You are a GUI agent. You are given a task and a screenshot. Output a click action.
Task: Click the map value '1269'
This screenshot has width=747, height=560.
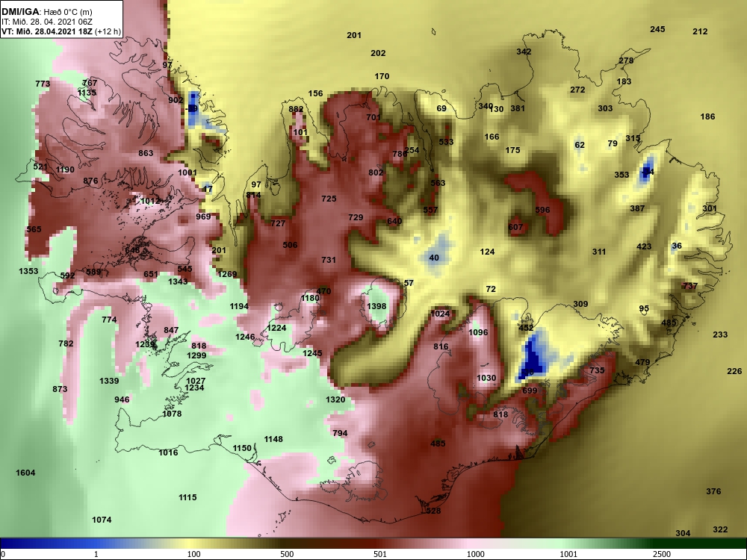point(227,274)
